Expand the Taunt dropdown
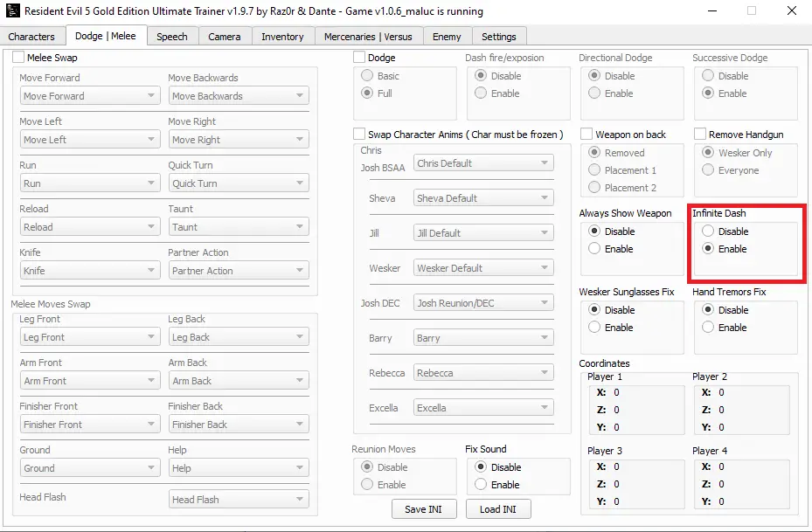The height and width of the screenshot is (532, 812). 239,227
